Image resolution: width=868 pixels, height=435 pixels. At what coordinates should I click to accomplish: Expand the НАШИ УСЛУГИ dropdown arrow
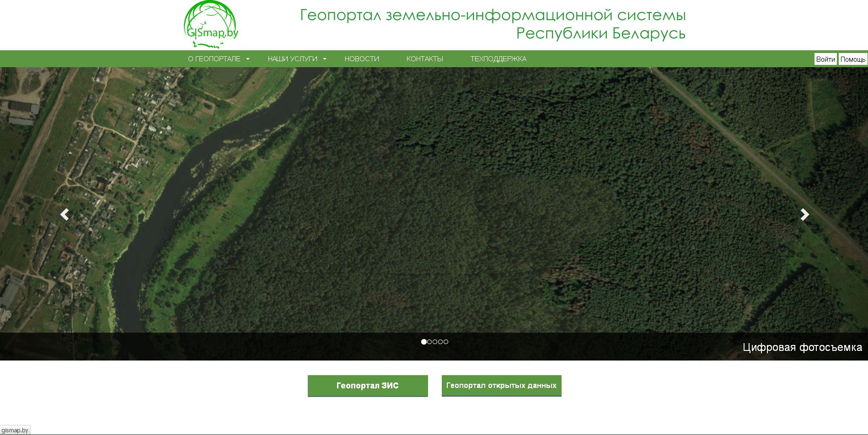click(325, 59)
